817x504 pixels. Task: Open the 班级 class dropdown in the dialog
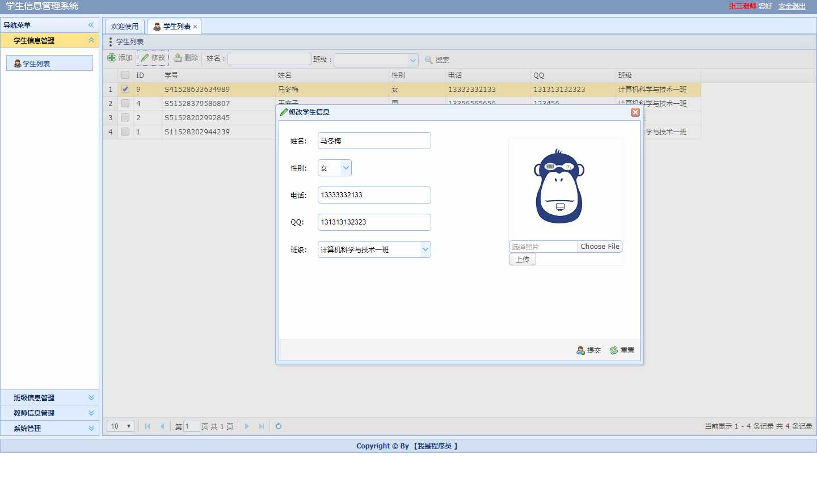(x=425, y=249)
